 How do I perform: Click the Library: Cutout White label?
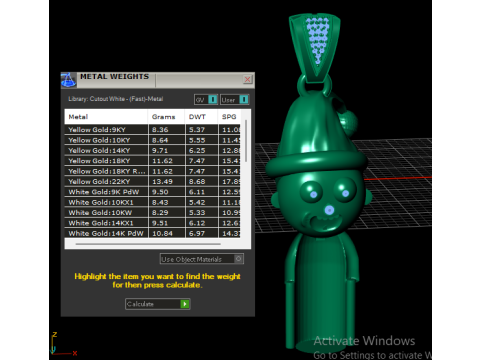click(115, 99)
